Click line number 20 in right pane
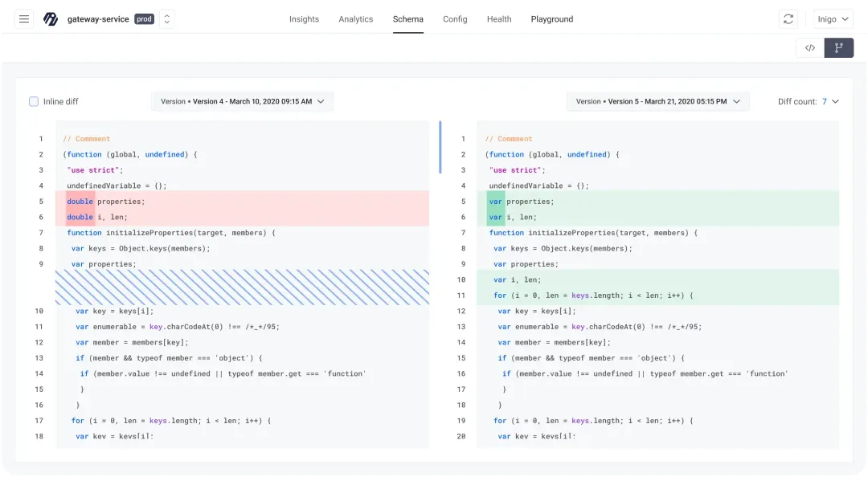This screenshot has width=868, height=477. click(461, 436)
